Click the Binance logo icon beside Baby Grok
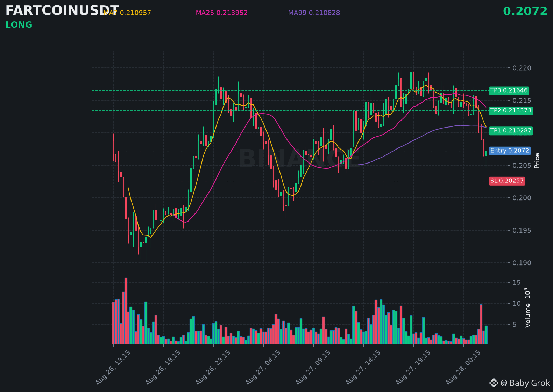This screenshot has width=553, height=392. point(494,383)
